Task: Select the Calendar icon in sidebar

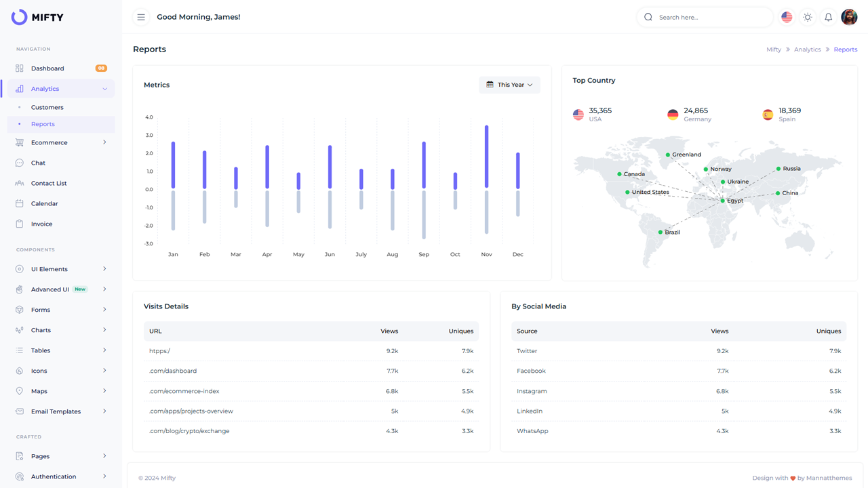Action: tap(20, 203)
